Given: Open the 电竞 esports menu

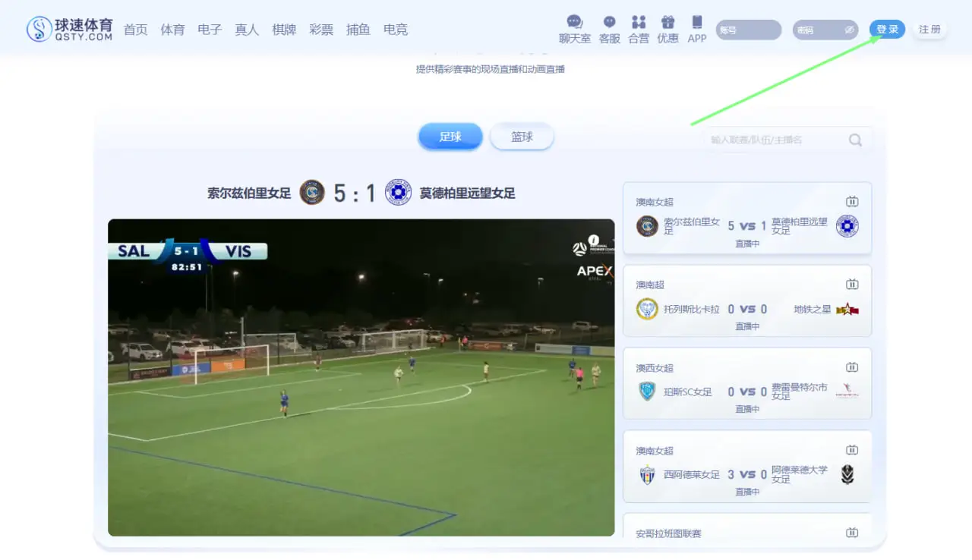Looking at the screenshot, I should pyautogui.click(x=396, y=30).
